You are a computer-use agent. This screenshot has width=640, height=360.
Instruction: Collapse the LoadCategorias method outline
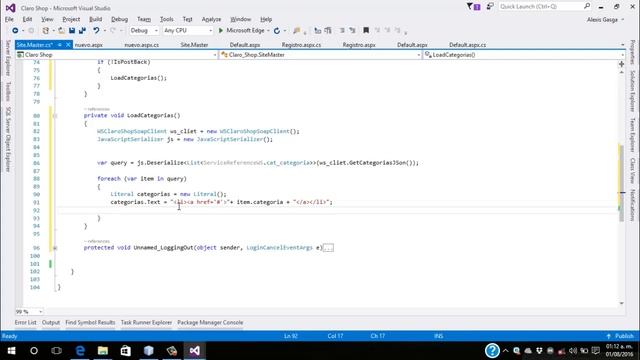(55, 116)
